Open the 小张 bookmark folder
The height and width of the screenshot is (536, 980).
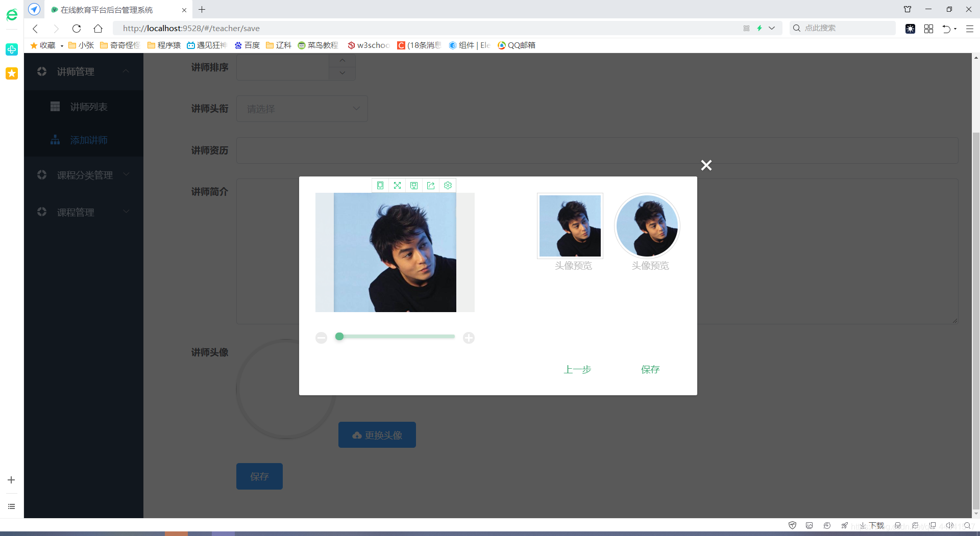click(81, 45)
